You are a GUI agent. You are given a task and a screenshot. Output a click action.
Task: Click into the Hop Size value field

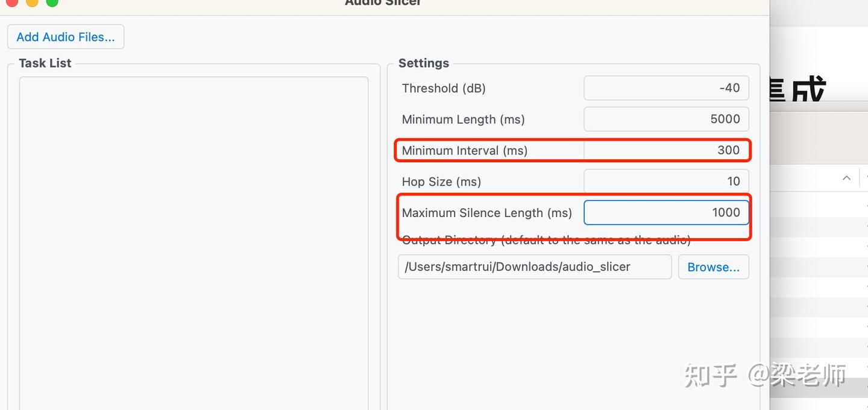coord(666,181)
